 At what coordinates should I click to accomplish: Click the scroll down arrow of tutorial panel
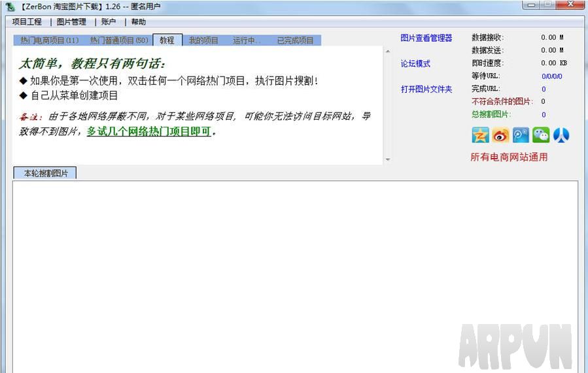pyautogui.click(x=388, y=159)
